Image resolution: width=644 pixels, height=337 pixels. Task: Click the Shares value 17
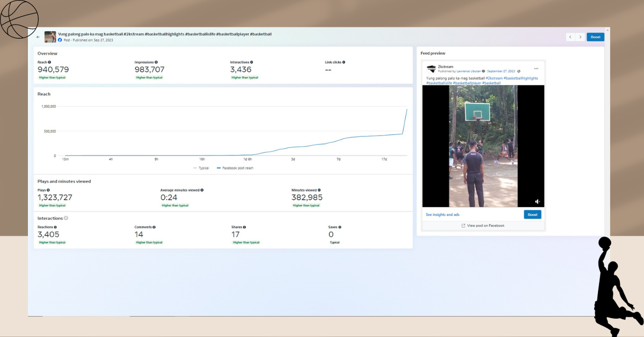coord(236,235)
